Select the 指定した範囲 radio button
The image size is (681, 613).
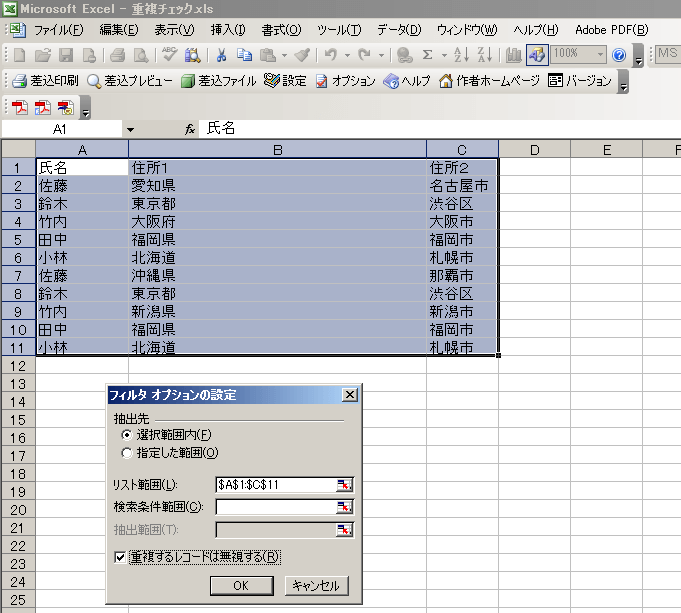coord(126,452)
